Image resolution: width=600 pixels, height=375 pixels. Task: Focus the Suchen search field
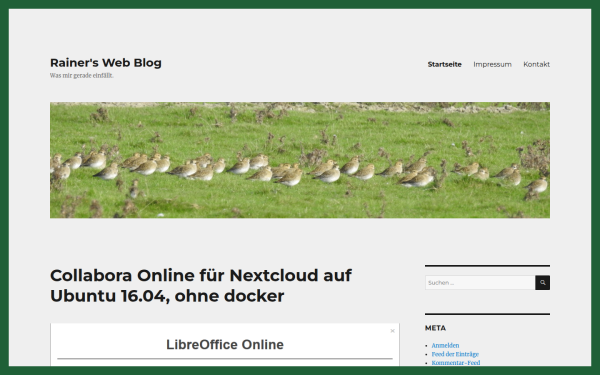480,283
